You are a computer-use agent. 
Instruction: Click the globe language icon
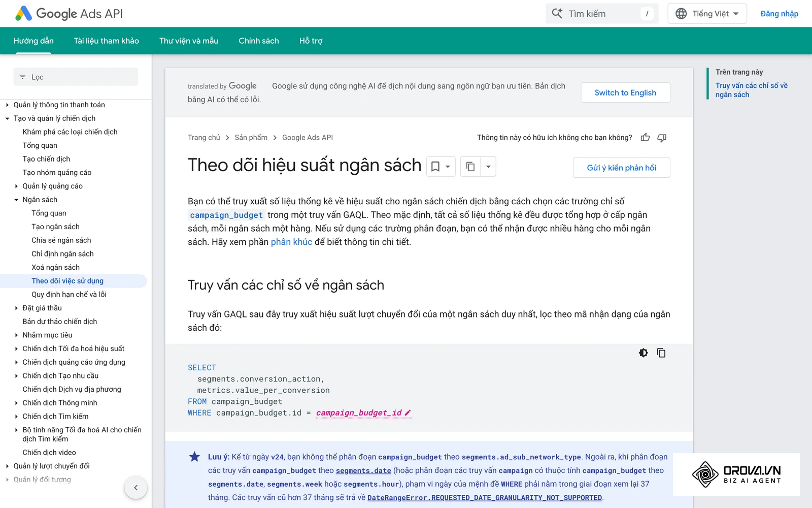click(x=681, y=14)
